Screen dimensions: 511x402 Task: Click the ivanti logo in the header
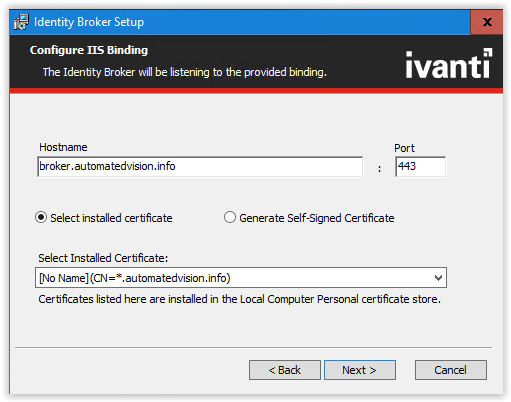point(449,63)
